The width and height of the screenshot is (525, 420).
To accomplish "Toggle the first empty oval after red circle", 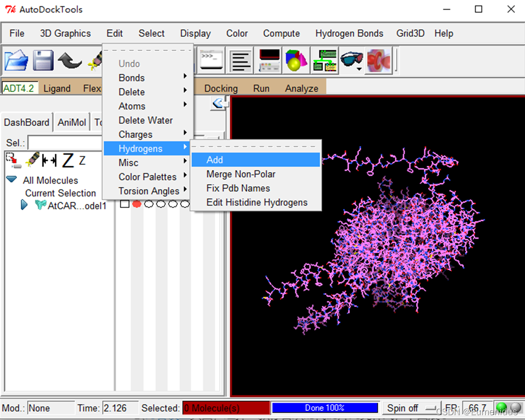I will pos(149,203).
